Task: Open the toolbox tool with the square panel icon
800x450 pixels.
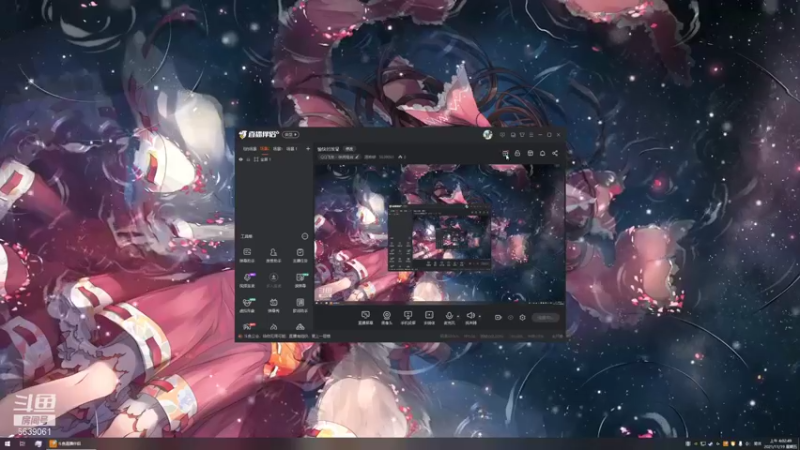Action: [300, 305]
